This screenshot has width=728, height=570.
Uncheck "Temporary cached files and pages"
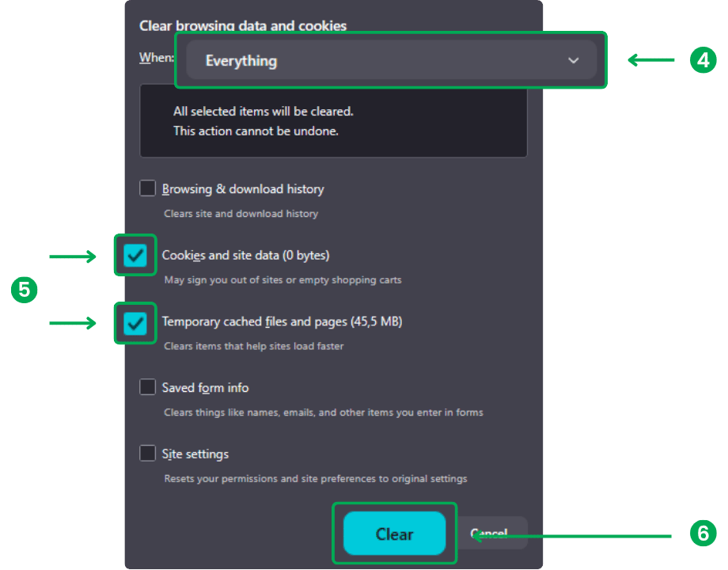coord(135,323)
